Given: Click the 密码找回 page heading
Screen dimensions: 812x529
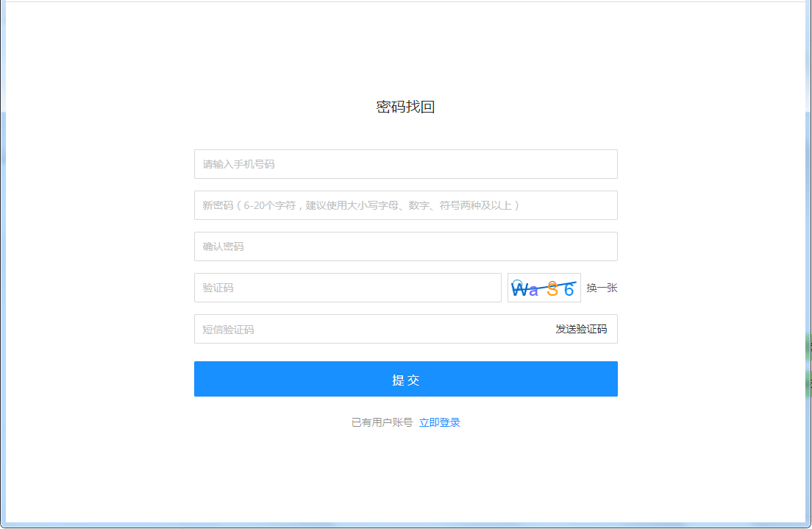Looking at the screenshot, I should click(x=405, y=107).
